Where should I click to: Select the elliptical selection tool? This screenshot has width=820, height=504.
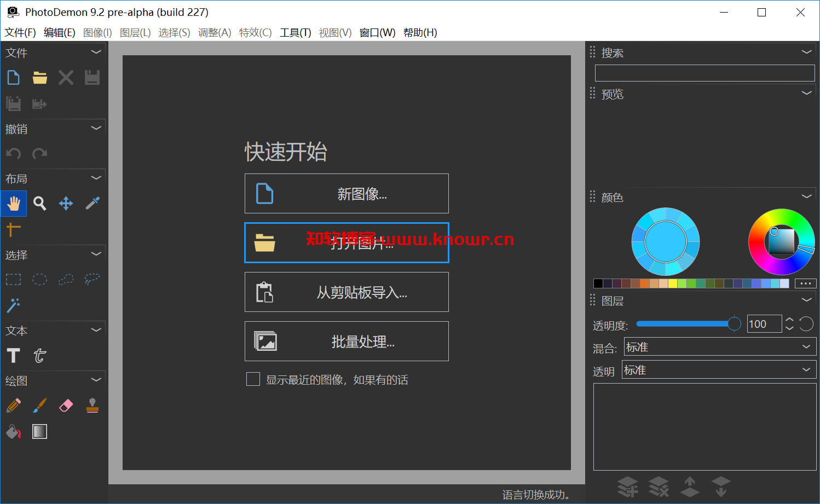[x=40, y=280]
